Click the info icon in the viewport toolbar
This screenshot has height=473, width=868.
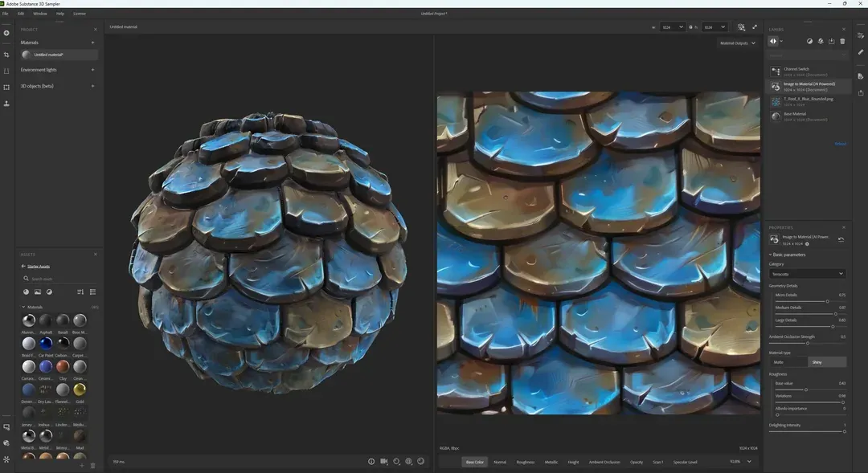[x=371, y=462]
